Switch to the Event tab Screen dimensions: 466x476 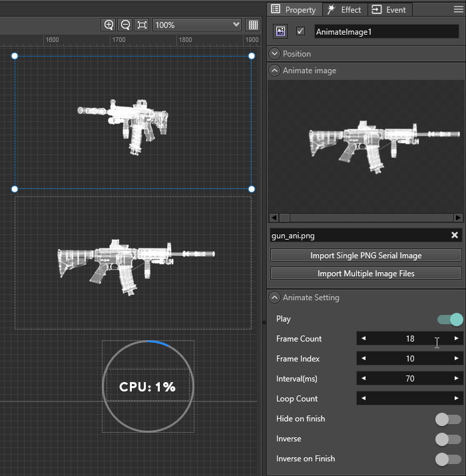point(389,9)
